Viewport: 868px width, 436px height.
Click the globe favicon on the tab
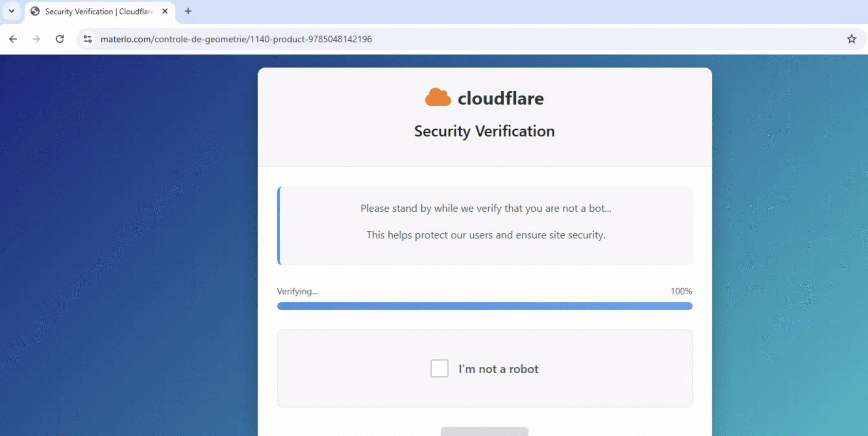(35, 11)
